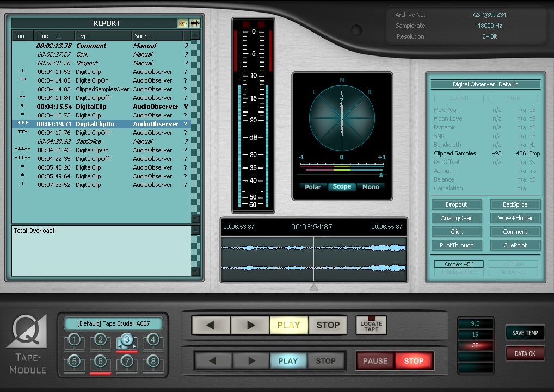Click the Q Tape-Module logo

pyautogui.click(x=27, y=344)
